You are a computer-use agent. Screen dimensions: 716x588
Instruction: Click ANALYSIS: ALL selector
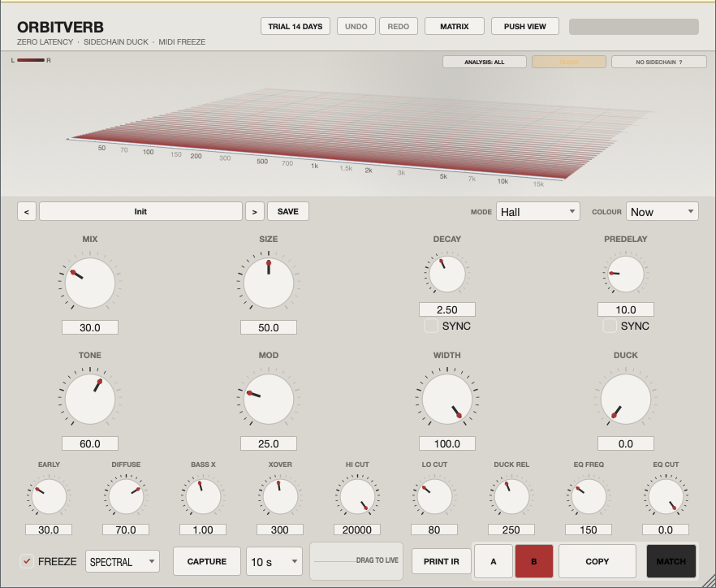[x=485, y=63]
